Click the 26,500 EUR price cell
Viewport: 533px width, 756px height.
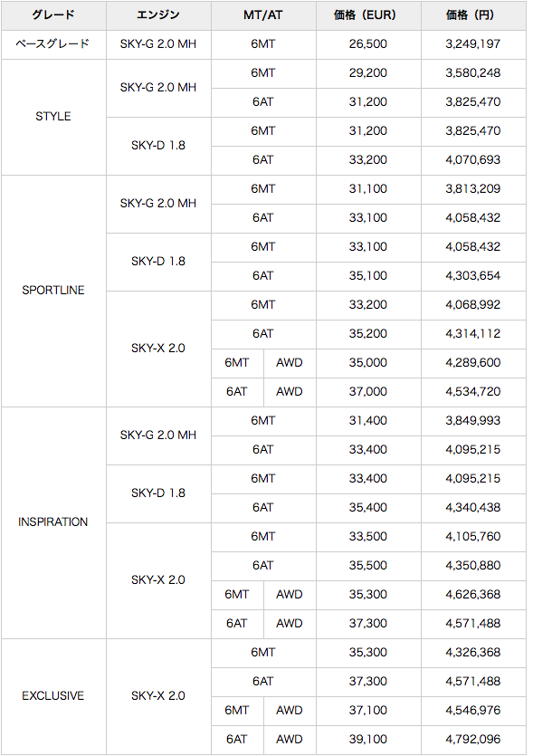click(x=368, y=45)
